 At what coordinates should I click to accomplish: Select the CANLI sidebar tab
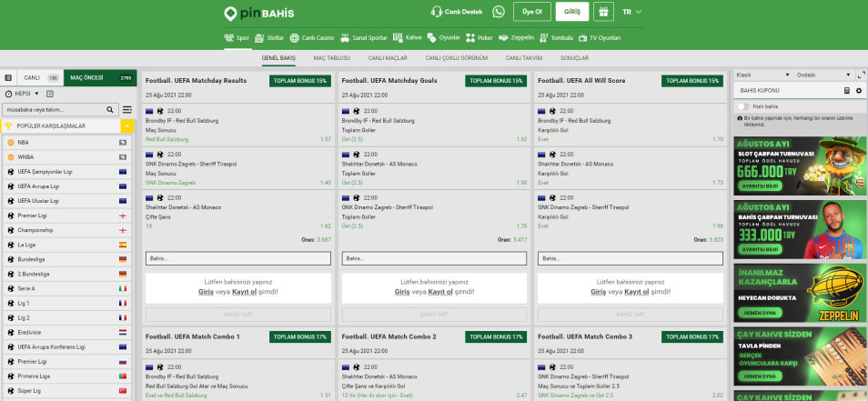pos(40,78)
